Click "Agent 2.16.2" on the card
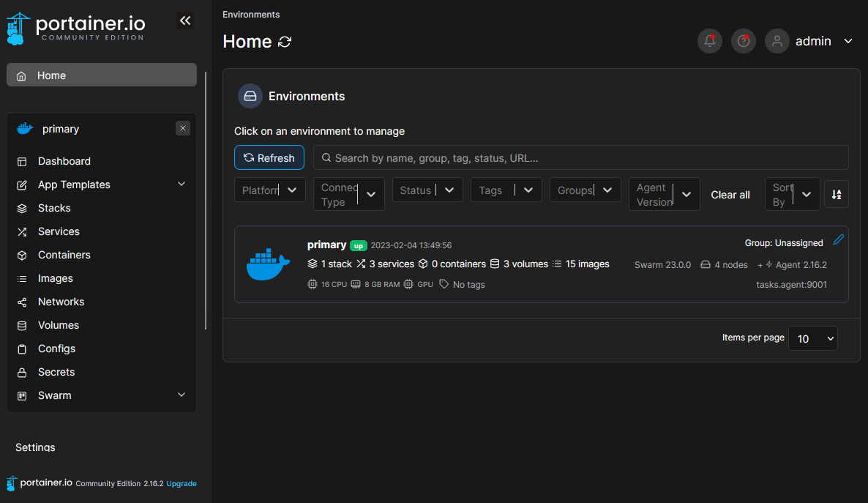This screenshot has width=868, height=503. pos(801,265)
